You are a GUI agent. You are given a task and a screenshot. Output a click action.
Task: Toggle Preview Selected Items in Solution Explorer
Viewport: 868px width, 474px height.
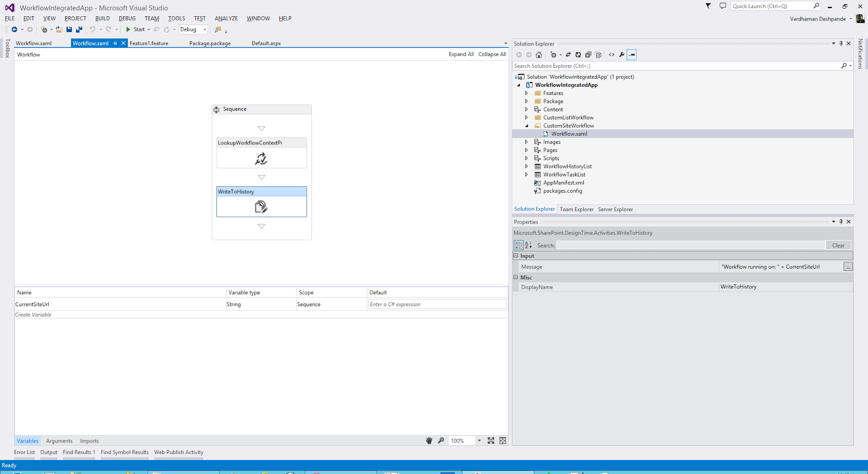[632, 55]
